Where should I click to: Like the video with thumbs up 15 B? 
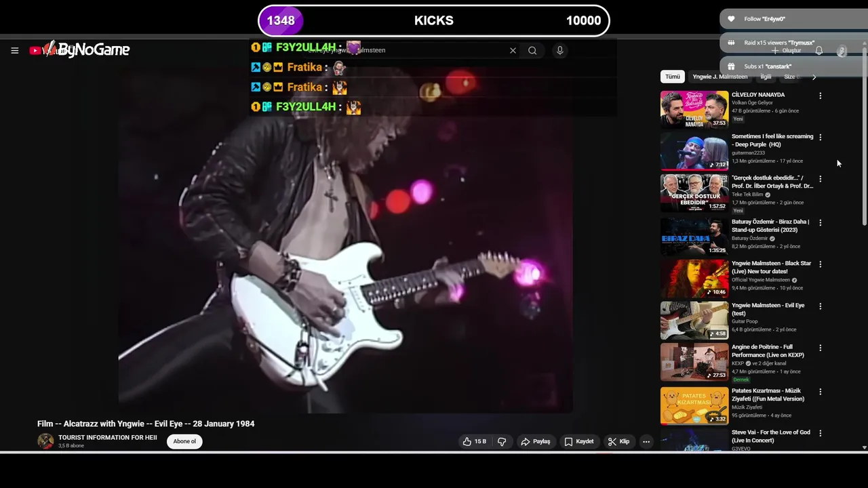point(474,441)
